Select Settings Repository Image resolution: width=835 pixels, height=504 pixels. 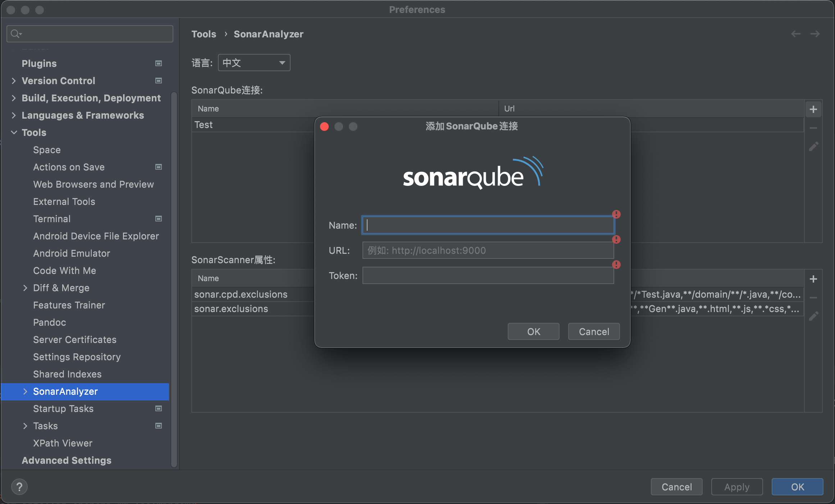click(x=77, y=357)
